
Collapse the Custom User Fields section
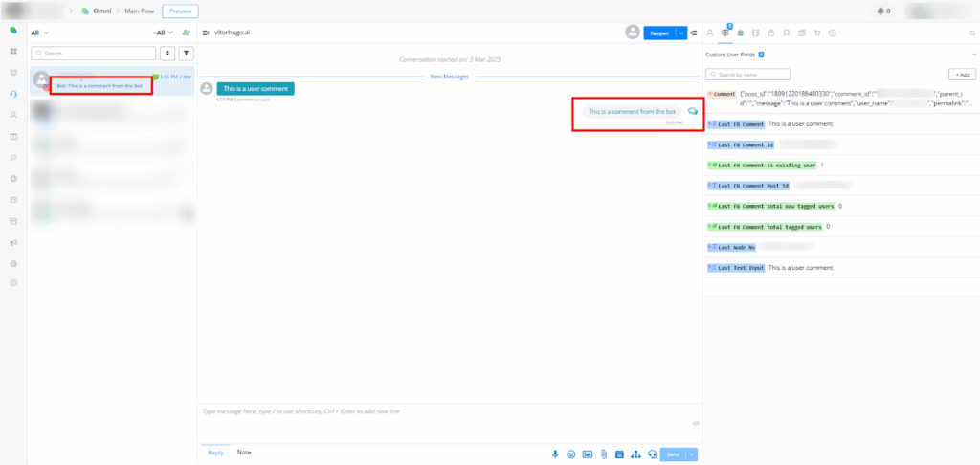tap(972, 55)
